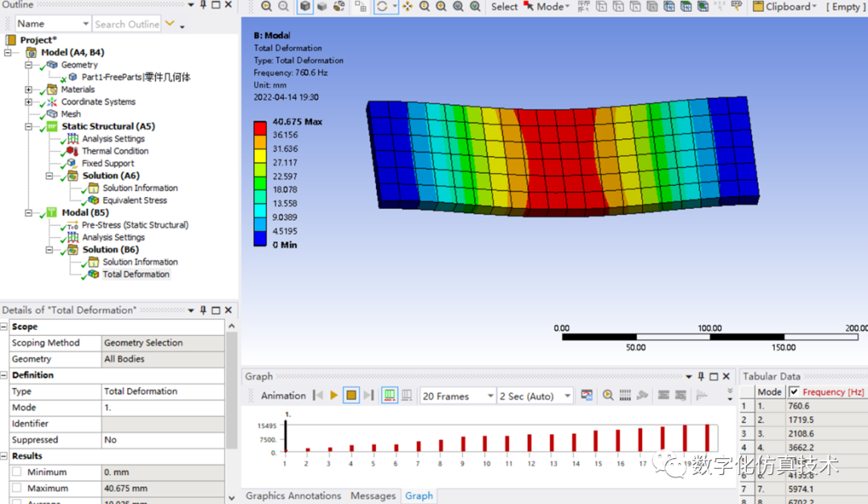The height and width of the screenshot is (504, 868).
Task: Collapse the Solution (B6) node
Action: pos(49,250)
